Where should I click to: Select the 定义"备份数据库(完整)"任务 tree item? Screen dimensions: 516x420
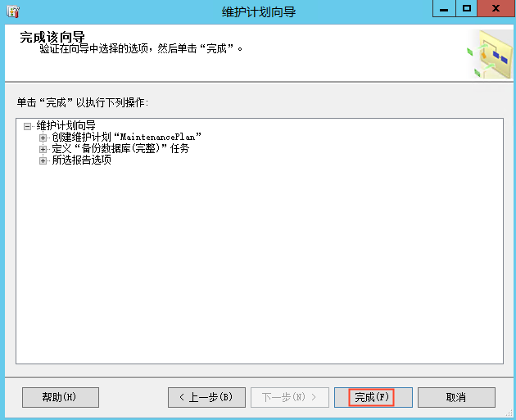coord(120,148)
